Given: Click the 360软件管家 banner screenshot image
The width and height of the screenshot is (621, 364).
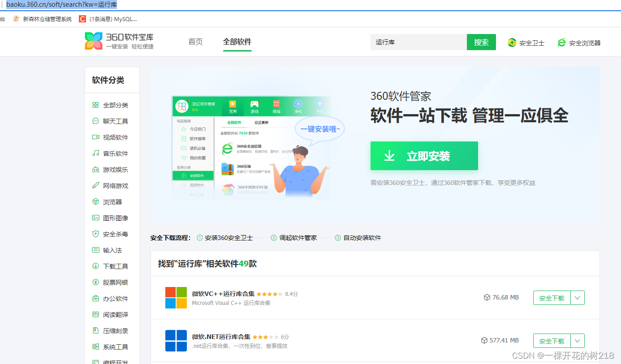Looking at the screenshot, I should (x=251, y=147).
